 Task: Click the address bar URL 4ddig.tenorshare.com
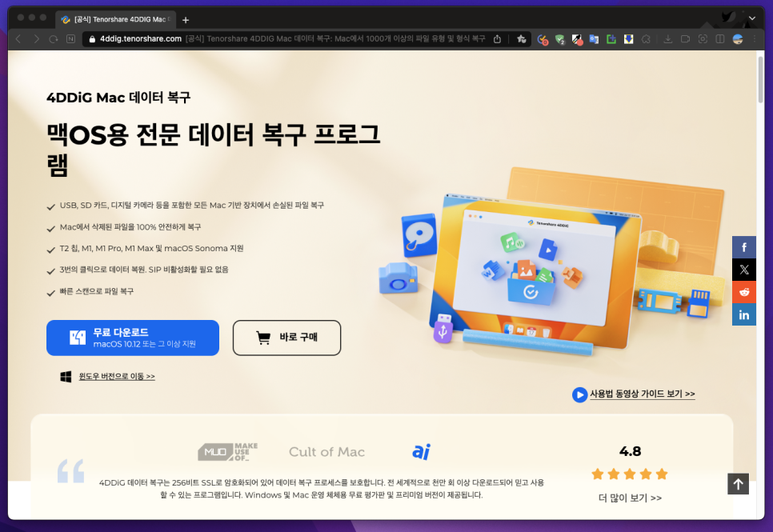(x=141, y=39)
